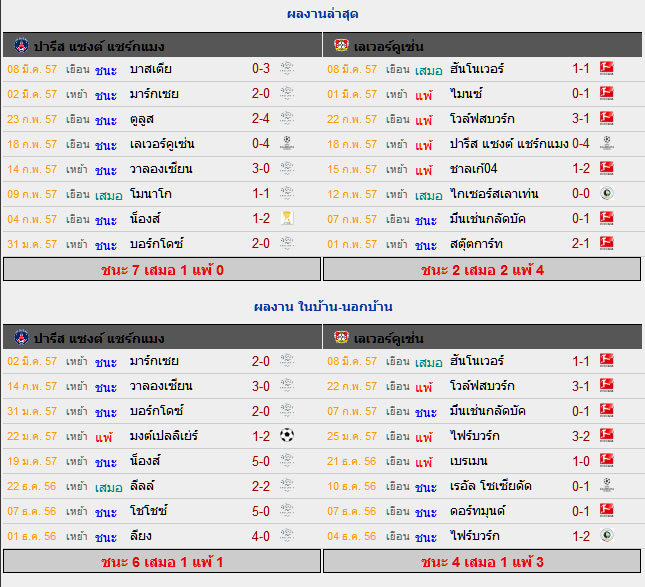
Task: Click the Bundesliga icon in the ดอร์ทมุนด์ row
Action: 607,510
